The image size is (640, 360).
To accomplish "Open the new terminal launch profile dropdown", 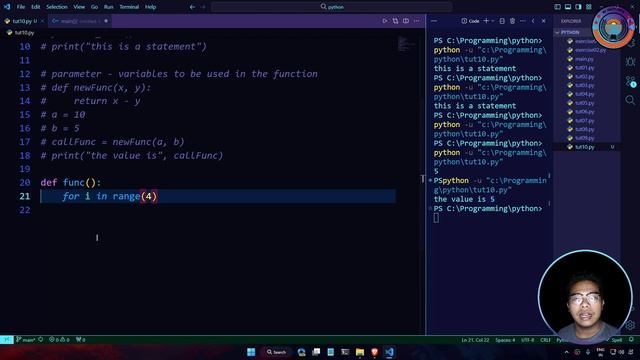I will tap(493, 21).
